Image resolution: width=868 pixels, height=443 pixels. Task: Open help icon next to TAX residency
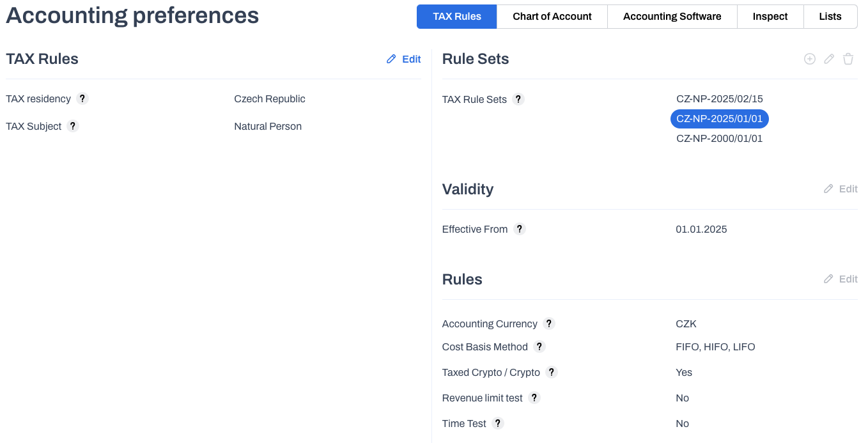[x=82, y=98]
